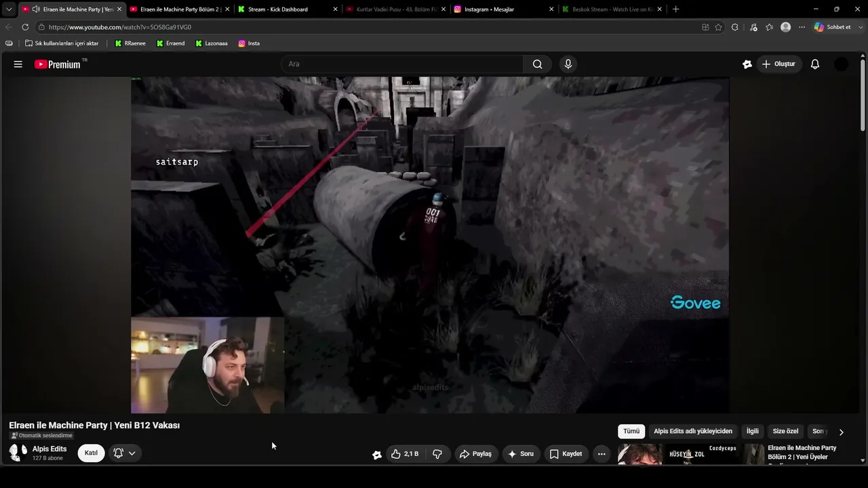Viewport: 868px width, 488px height.
Task: Click the Otomatik seslendirme label
Action: [41, 436]
